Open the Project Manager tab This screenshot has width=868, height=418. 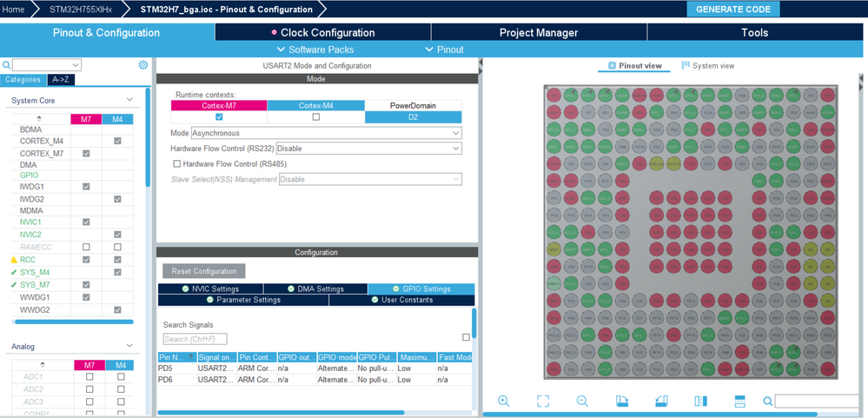(x=539, y=33)
